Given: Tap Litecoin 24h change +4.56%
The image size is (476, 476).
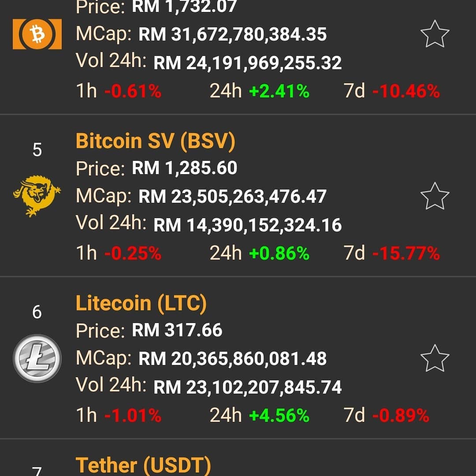Looking at the screenshot, I should [x=279, y=416].
